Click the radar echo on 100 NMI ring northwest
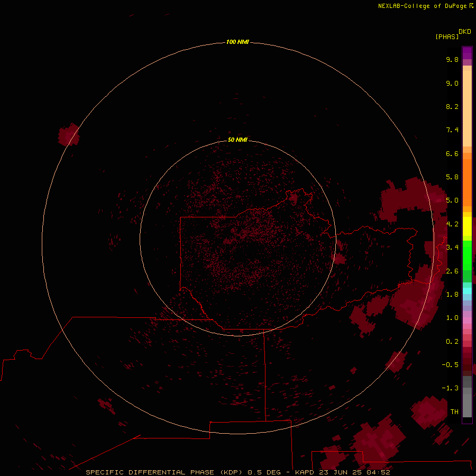The width and height of the screenshot is (476, 476). pyautogui.click(x=69, y=134)
